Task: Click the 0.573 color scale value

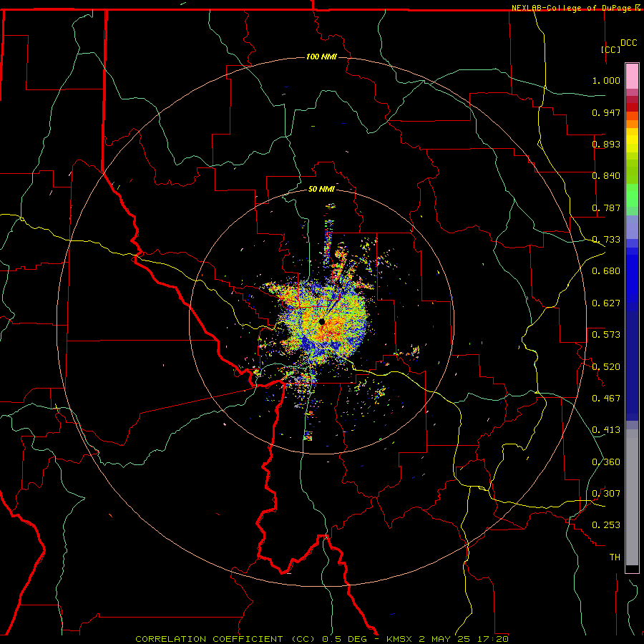Action: pos(606,335)
